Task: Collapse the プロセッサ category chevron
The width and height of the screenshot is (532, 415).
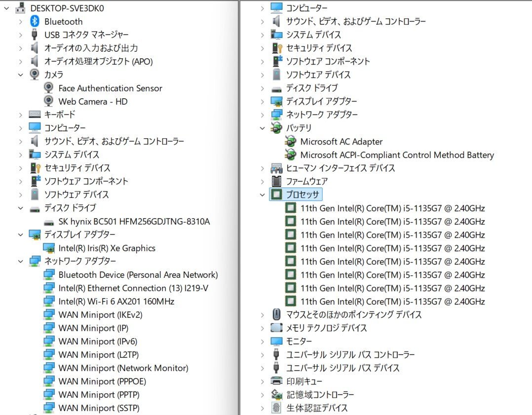Action: (x=262, y=194)
